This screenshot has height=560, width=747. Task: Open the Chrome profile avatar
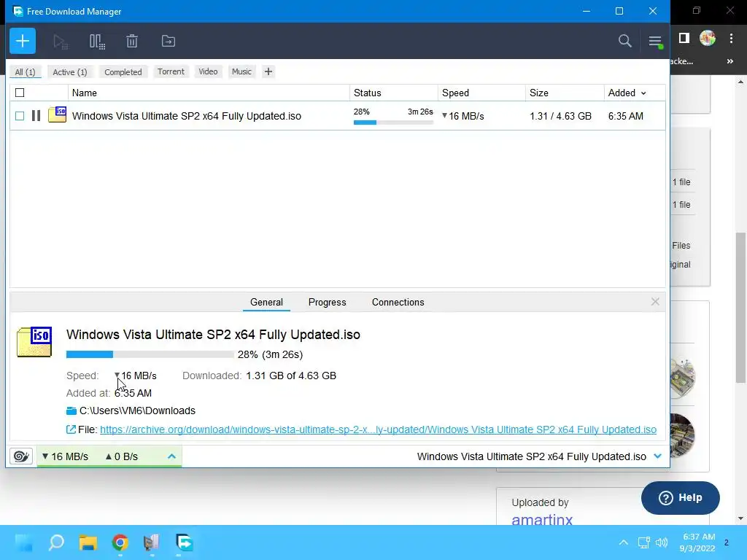click(708, 38)
